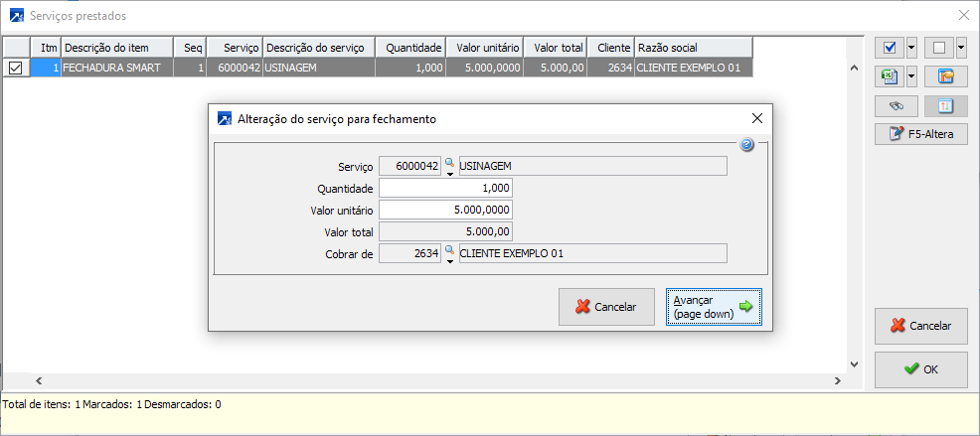Click the grid cell CLIENTE EXEMPLO 01

(694, 69)
